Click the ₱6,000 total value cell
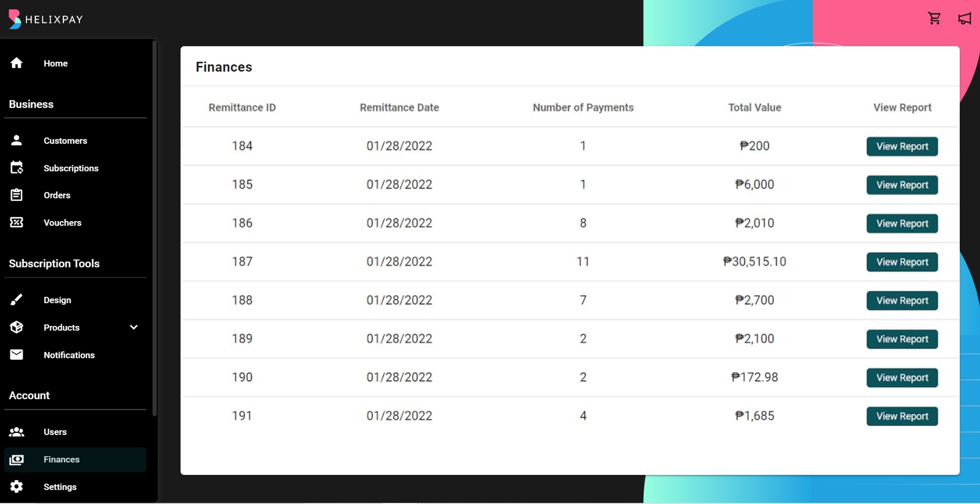The height and width of the screenshot is (504, 980). (x=755, y=184)
